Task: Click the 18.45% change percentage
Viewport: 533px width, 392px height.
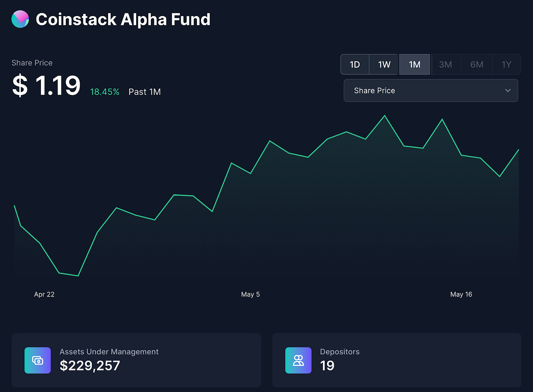Action: [x=105, y=92]
